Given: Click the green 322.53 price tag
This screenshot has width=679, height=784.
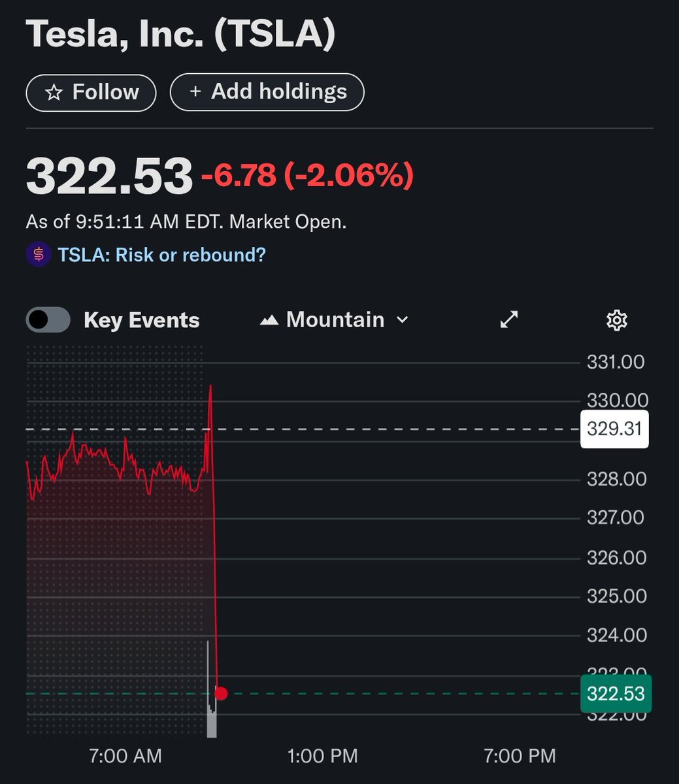Looking at the screenshot, I should [x=616, y=693].
